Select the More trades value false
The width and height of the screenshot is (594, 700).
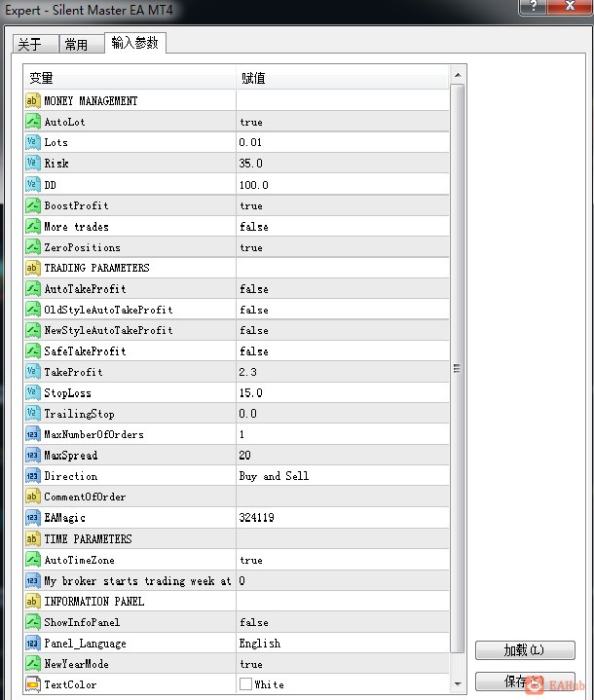[x=254, y=227]
